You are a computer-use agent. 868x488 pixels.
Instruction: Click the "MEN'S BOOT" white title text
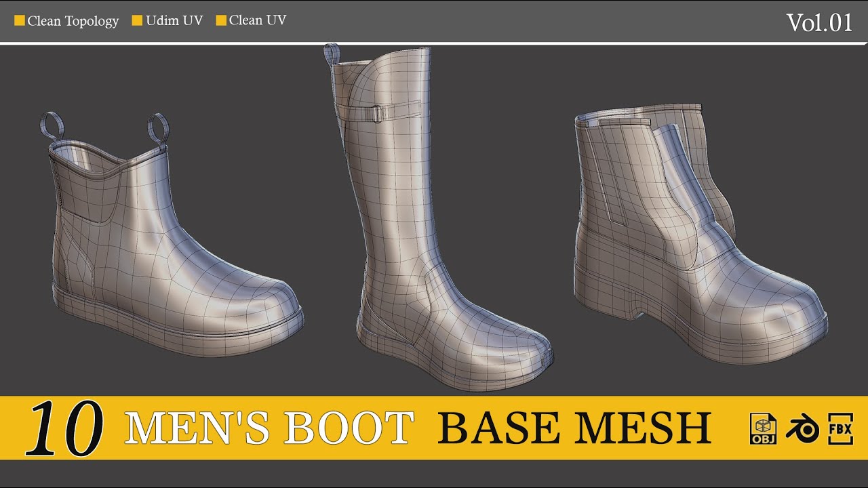coord(269,428)
